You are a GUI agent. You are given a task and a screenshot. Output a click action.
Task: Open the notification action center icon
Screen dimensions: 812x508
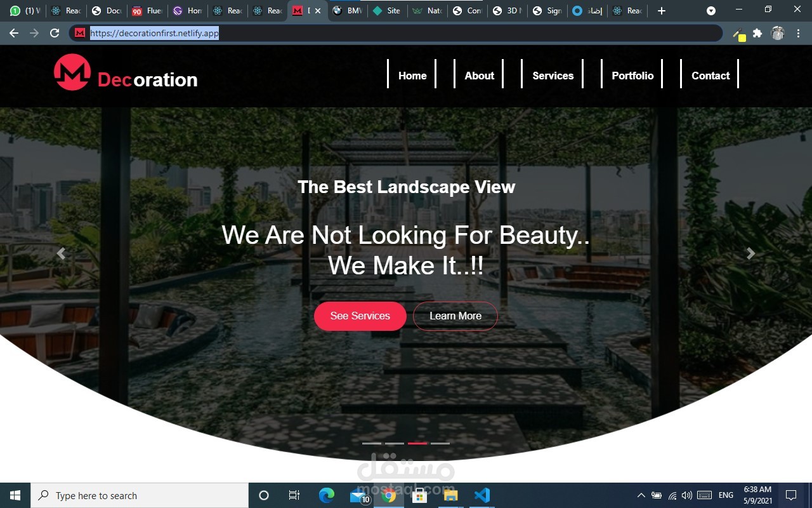pyautogui.click(x=791, y=495)
